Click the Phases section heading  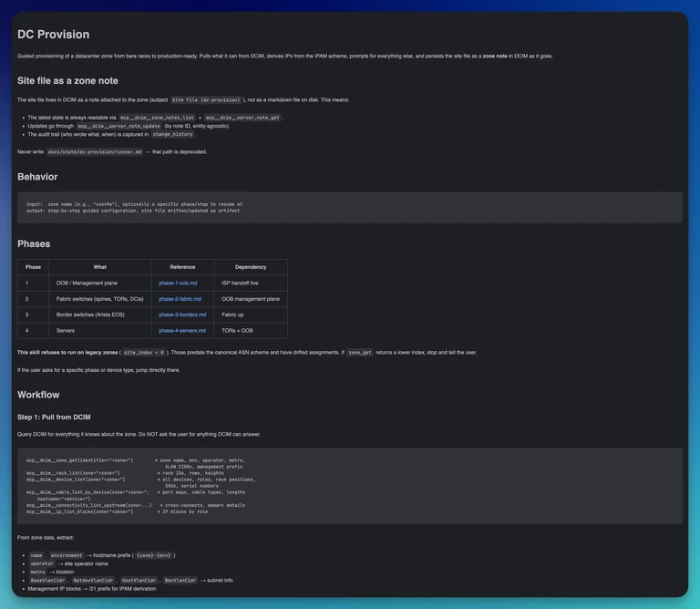click(34, 243)
